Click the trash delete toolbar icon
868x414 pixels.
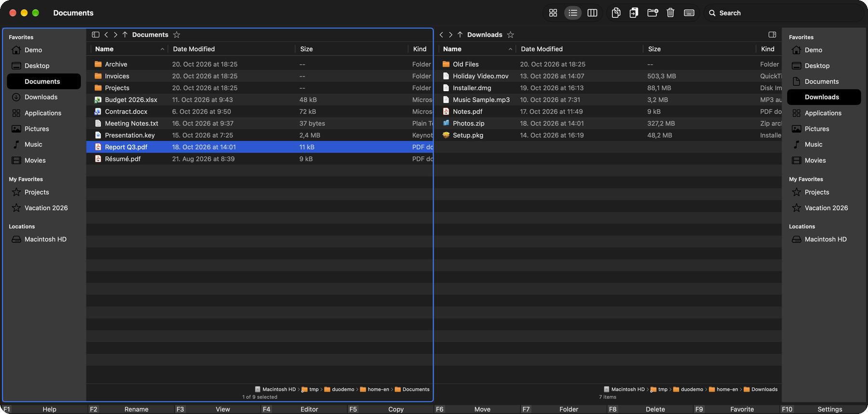[x=670, y=13]
